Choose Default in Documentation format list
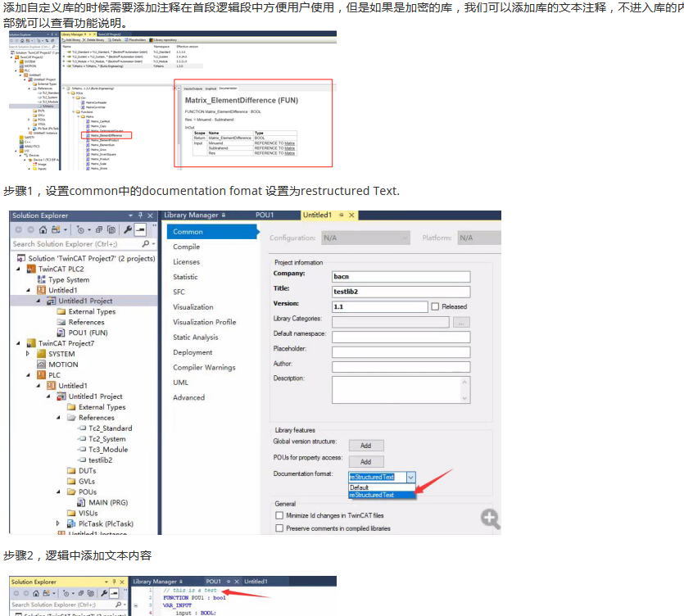684x616 pixels. point(381,487)
